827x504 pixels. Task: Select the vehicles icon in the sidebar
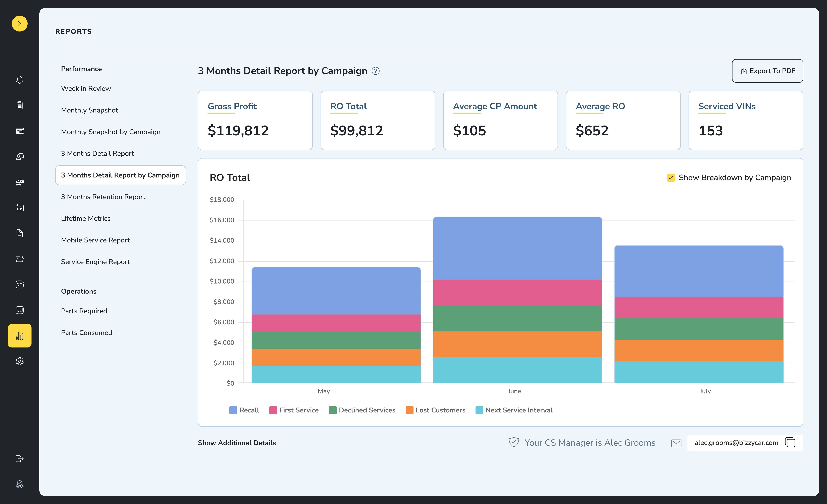tap(20, 182)
